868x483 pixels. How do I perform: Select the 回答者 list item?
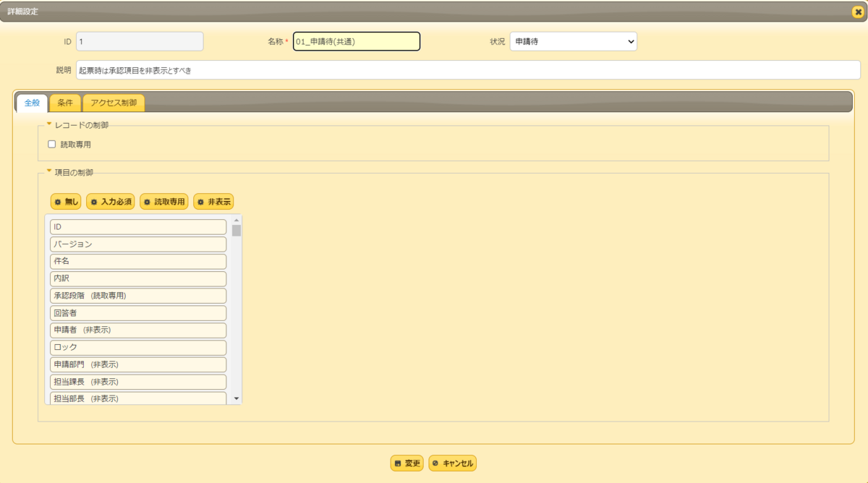tap(138, 313)
